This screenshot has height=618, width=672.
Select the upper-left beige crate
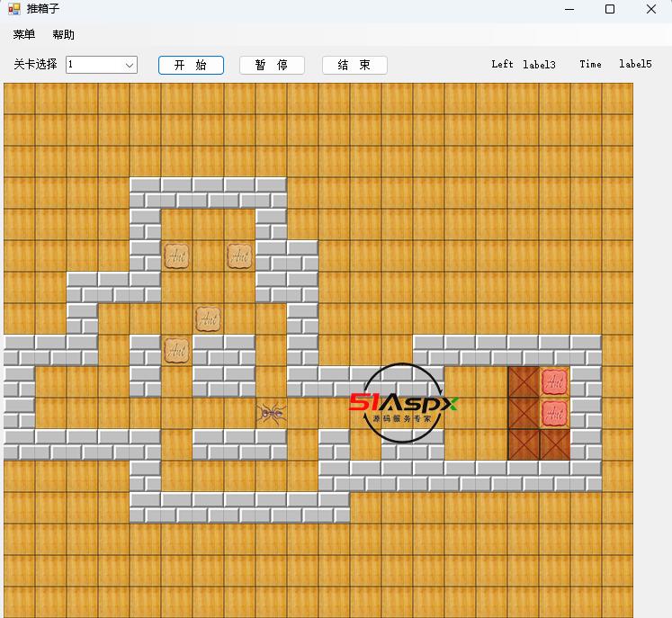pyautogui.click(x=176, y=255)
